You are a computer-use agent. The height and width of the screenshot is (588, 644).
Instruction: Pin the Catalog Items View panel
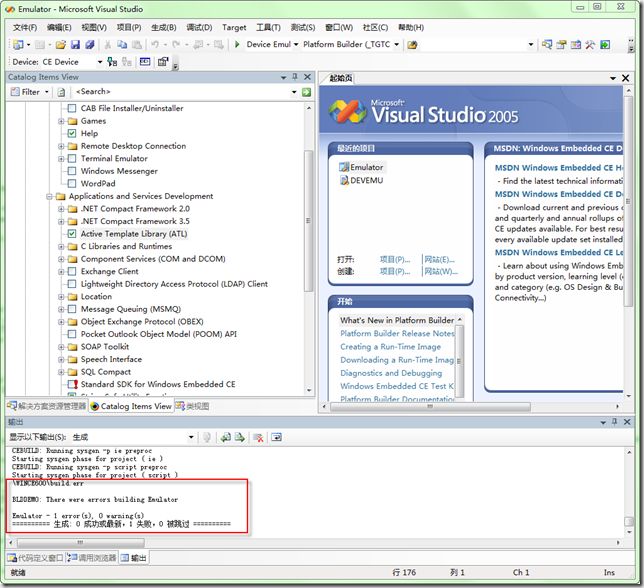click(295, 77)
